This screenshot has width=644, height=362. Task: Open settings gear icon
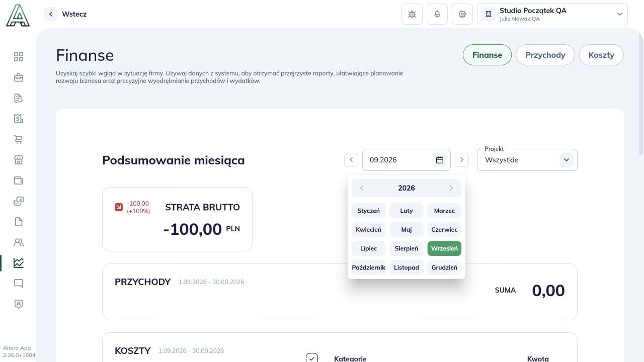tap(462, 14)
